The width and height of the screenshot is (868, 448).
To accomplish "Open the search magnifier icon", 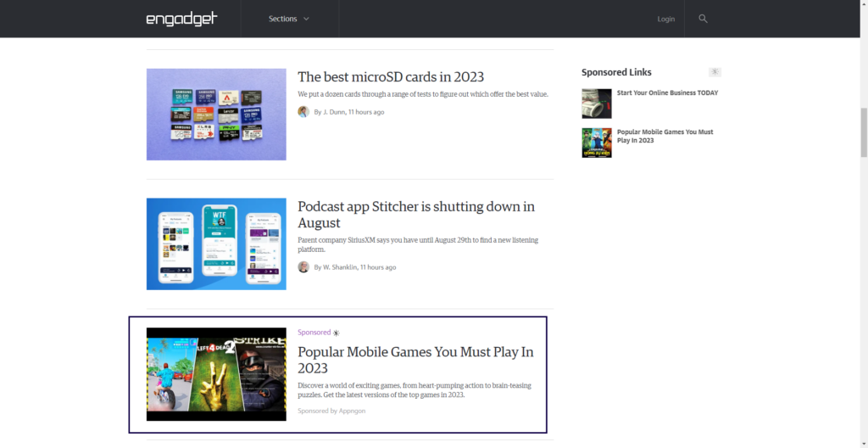I will pos(703,19).
